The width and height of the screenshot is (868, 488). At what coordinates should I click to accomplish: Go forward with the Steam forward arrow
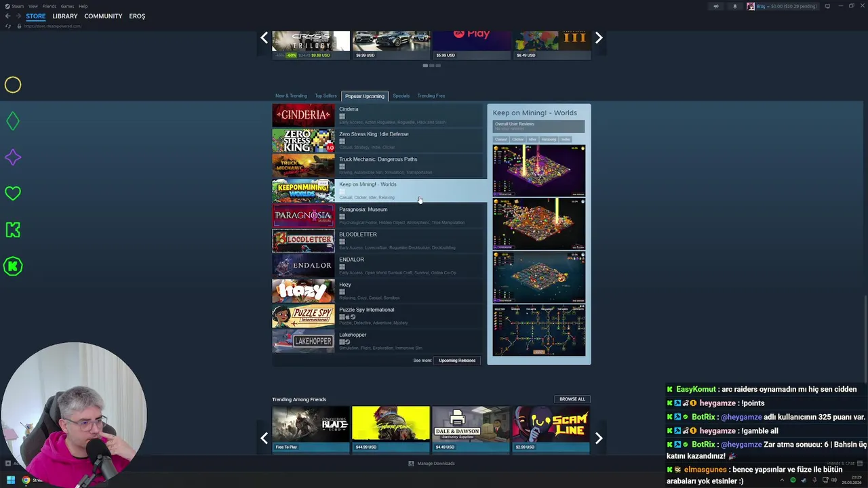pos(18,16)
